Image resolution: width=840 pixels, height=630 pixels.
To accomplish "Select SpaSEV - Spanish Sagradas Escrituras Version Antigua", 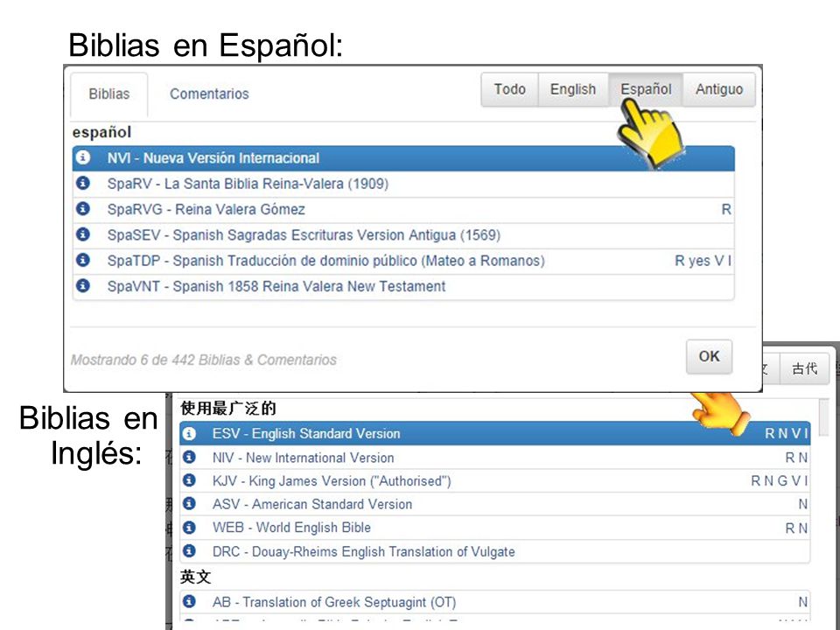I will click(403, 235).
